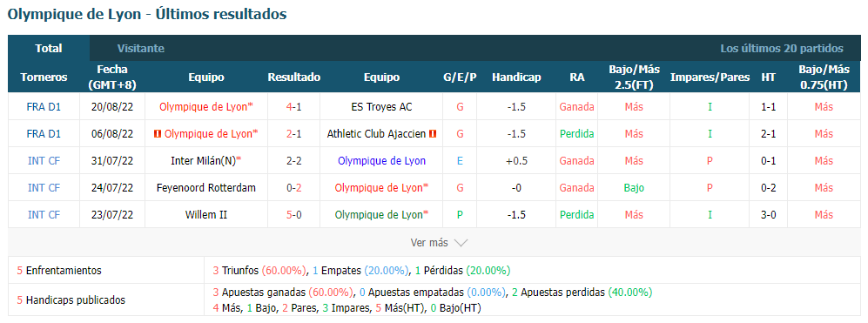Open Inter Milán(N) team link

tap(206, 161)
